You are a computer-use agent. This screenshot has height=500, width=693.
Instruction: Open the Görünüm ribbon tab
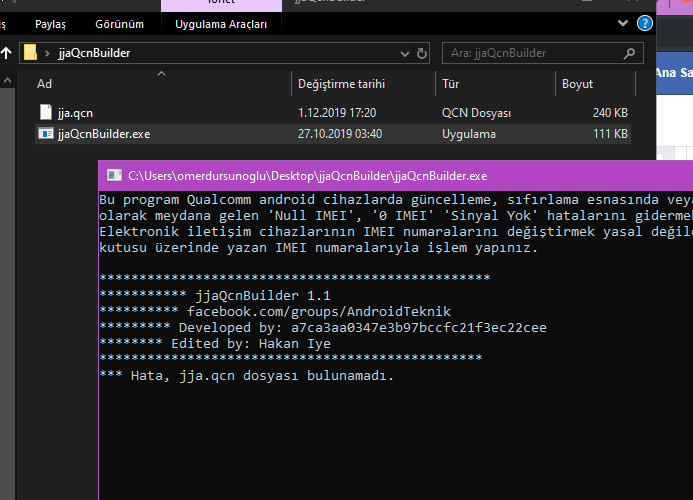[119, 24]
